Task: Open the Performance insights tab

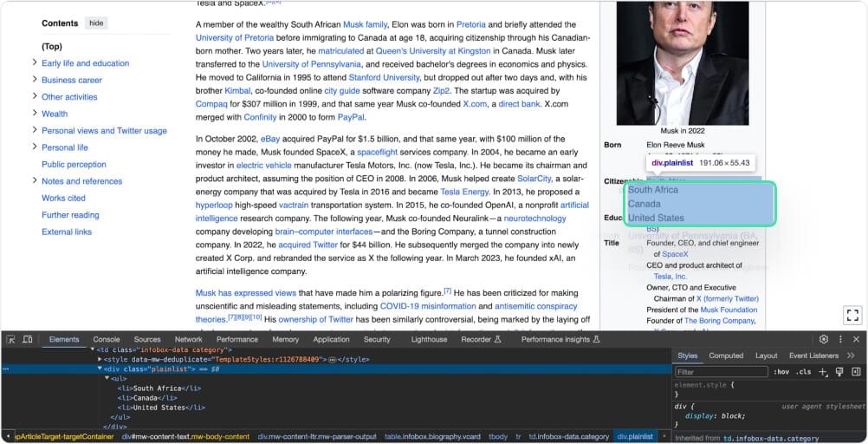Action: click(x=560, y=339)
